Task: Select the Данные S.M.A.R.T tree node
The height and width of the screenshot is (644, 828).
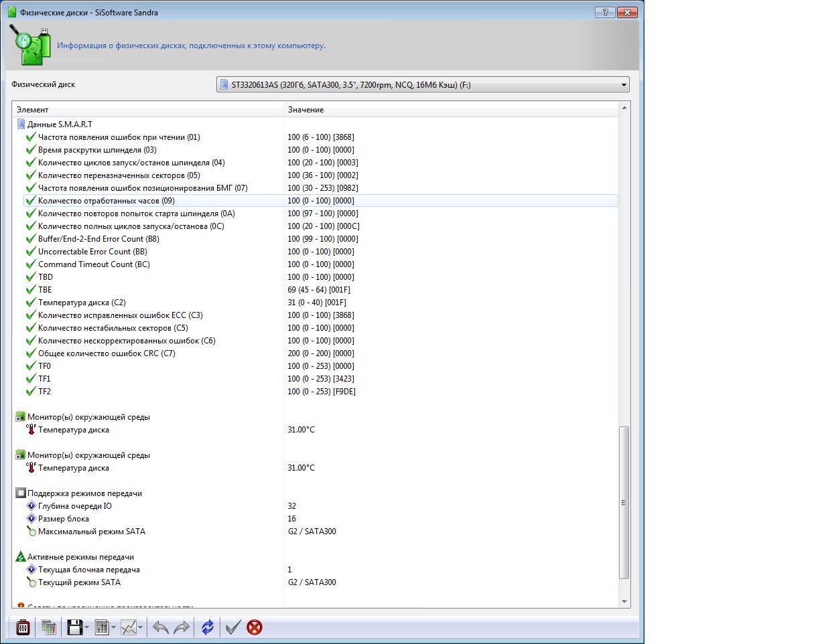Action: point(60,125)
